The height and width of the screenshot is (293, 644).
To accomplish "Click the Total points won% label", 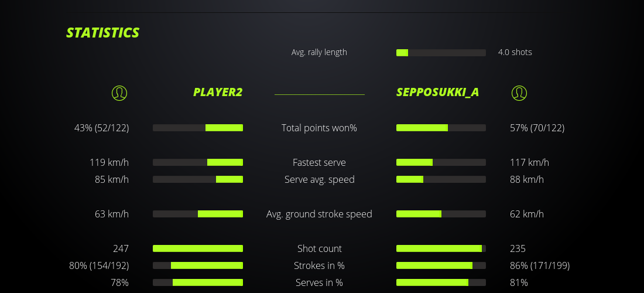I will pyautogui.click(x=319, y=128).
